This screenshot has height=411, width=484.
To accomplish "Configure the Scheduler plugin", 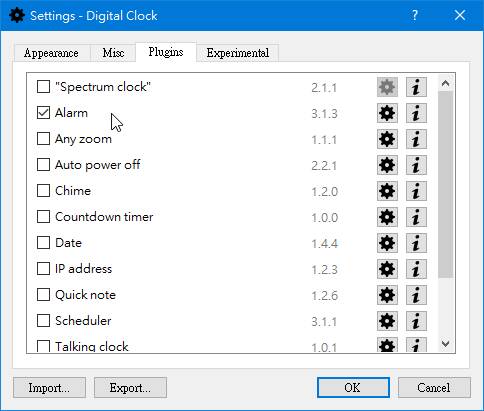I will coord(387,321).
